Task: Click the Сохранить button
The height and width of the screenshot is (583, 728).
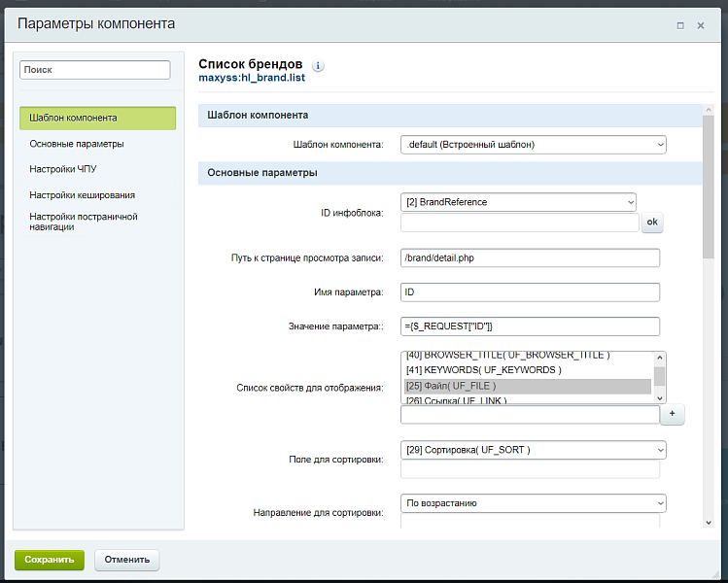Action: point(50,560)
